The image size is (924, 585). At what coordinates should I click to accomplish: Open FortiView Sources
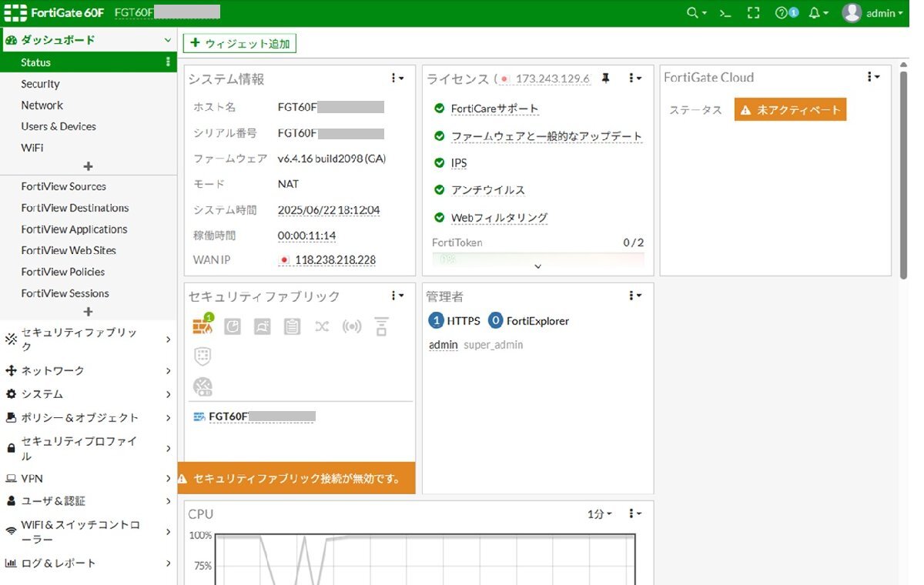63,186
